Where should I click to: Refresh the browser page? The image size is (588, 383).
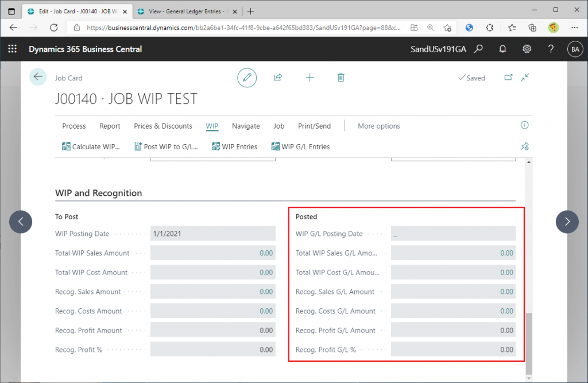pos(54,28)
